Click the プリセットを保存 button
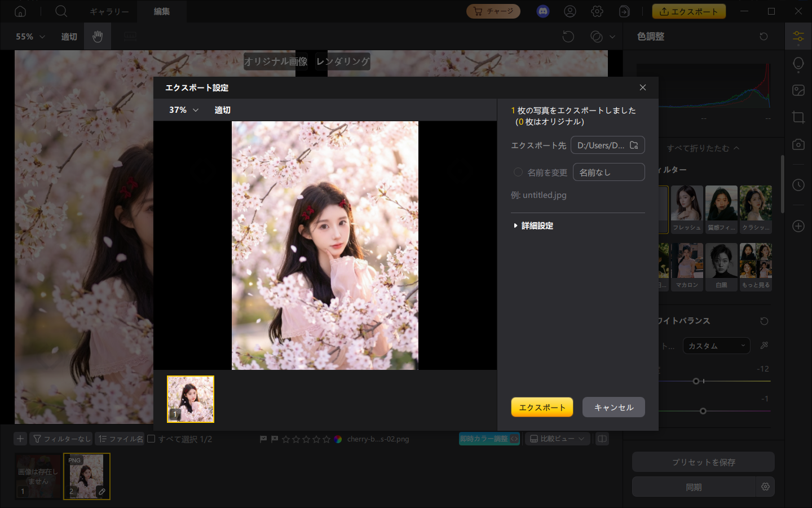Viewport: 812px width, 508px height. click(x=703, y=462)
